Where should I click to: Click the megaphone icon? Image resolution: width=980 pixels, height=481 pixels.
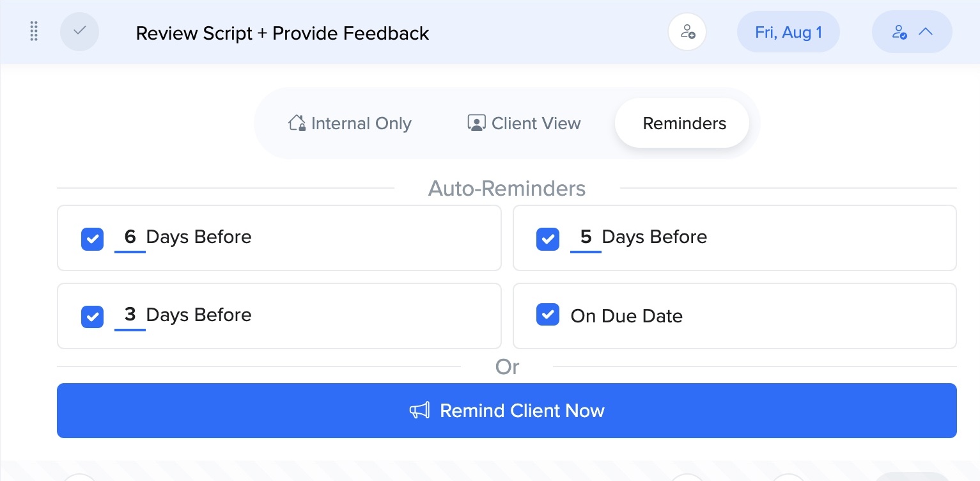[x=419, y=411]
